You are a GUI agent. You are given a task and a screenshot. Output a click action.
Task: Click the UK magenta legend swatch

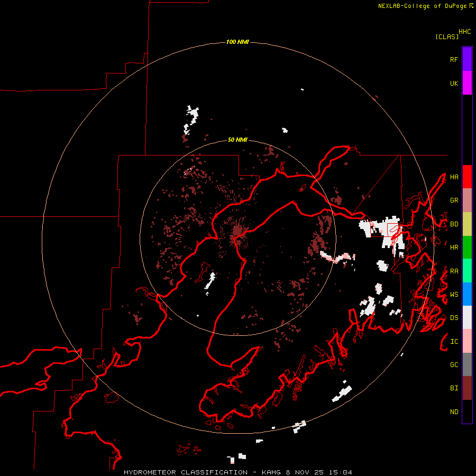point(467,83)
